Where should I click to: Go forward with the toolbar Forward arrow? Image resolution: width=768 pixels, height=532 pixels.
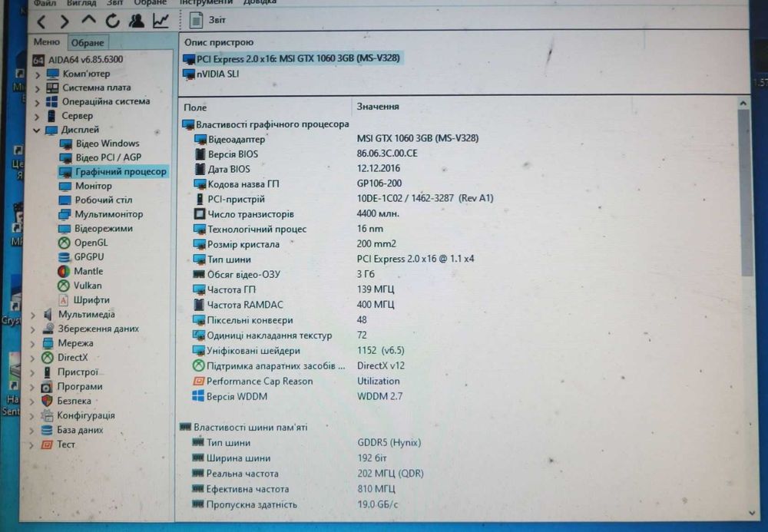pyautogui.click(x=65, y=21)
